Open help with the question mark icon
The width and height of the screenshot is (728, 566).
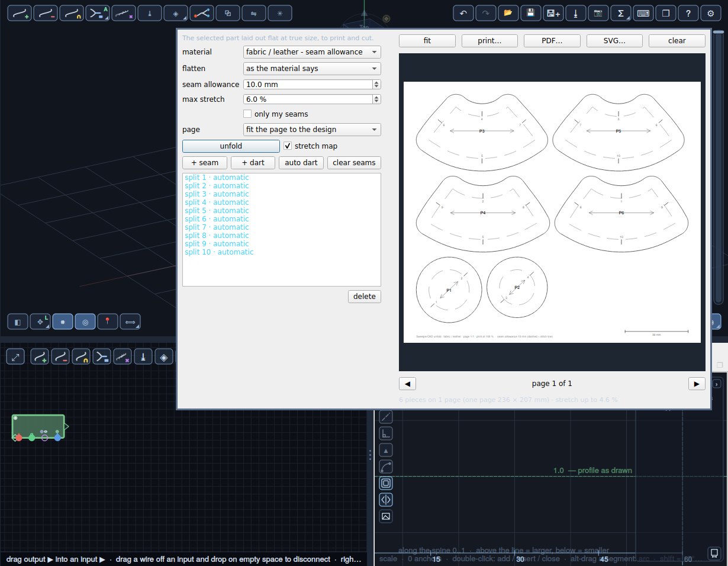pyautogui.click(x=688, y=13)
